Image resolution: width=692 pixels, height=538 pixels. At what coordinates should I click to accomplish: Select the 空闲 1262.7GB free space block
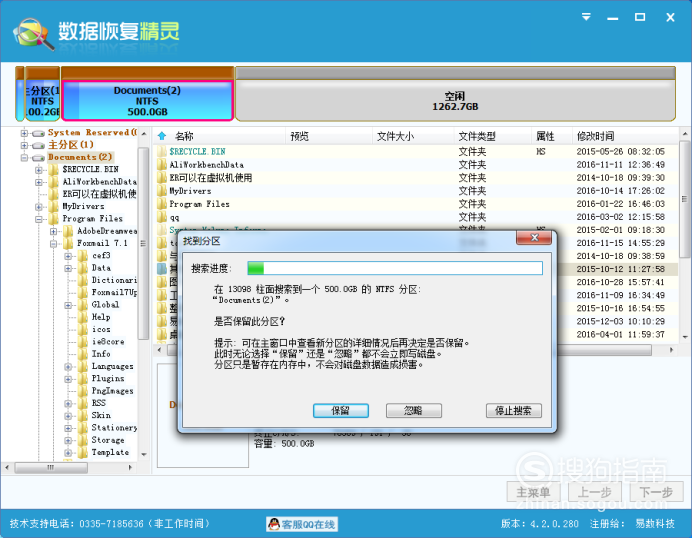point(455,100)
